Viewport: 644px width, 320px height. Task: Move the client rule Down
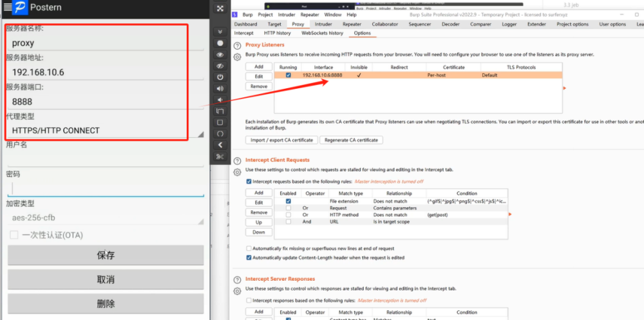click(259, 232)
